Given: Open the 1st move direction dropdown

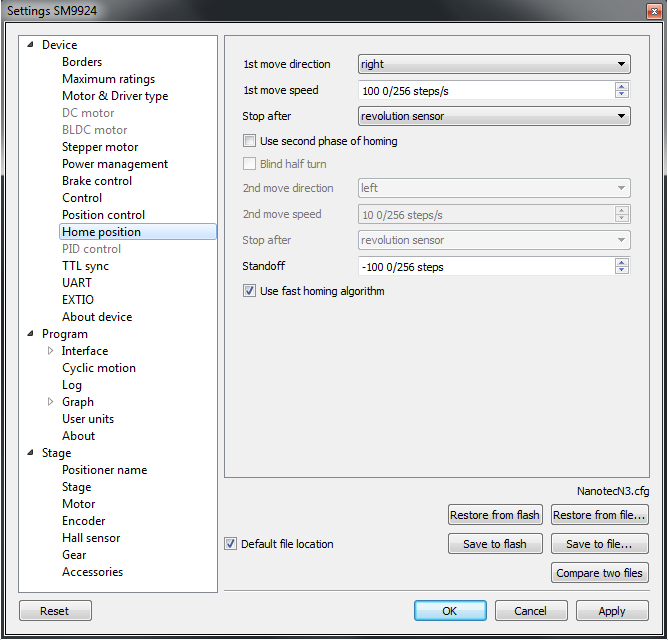Looking at the screenshot, I should pos(494,64).
